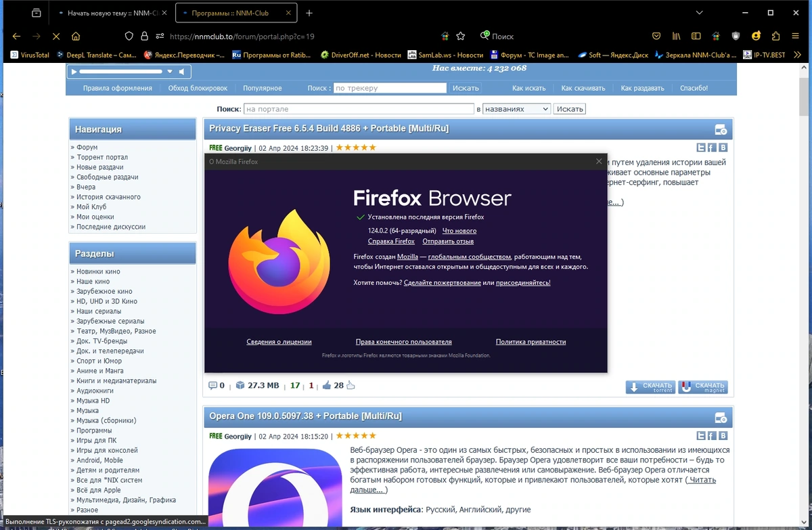Screen dimensions: 812x530
Task: Click 'Искать' next to the portal search
Action: [569, 108]
